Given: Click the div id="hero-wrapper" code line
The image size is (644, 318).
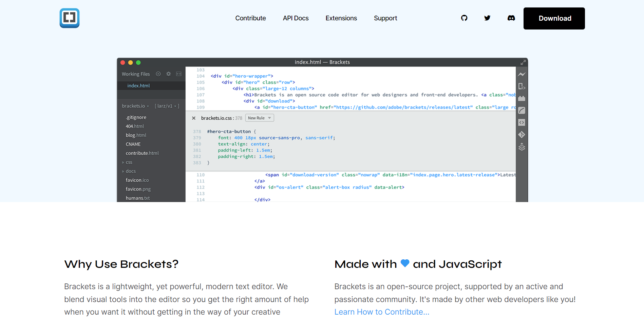Looking at the screenshot, I should [x=242, y=76].
